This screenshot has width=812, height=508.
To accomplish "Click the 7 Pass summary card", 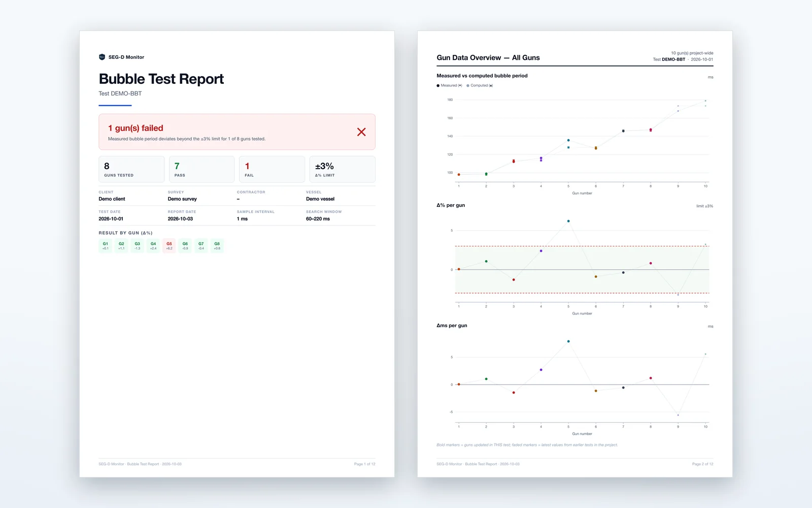I will pyautogui.click(x=201, y=169).
